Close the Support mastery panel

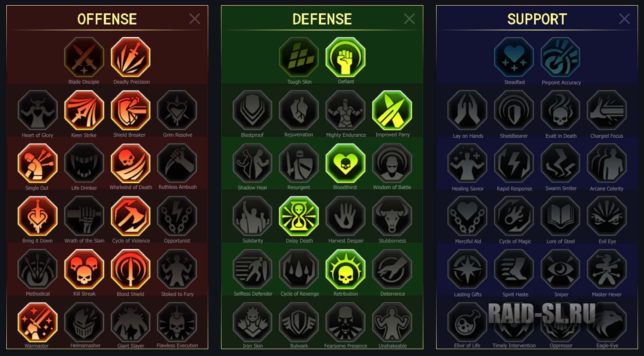(x=624, y=19)
